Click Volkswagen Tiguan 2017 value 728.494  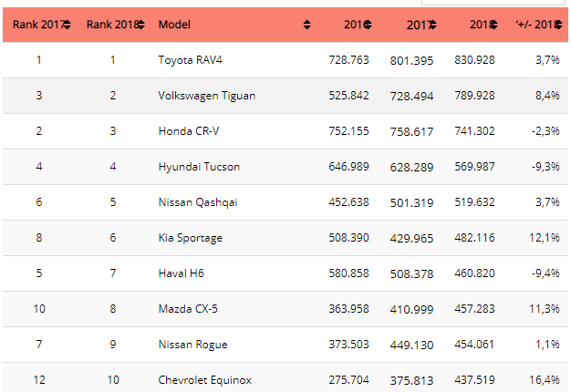pos(411,97)
